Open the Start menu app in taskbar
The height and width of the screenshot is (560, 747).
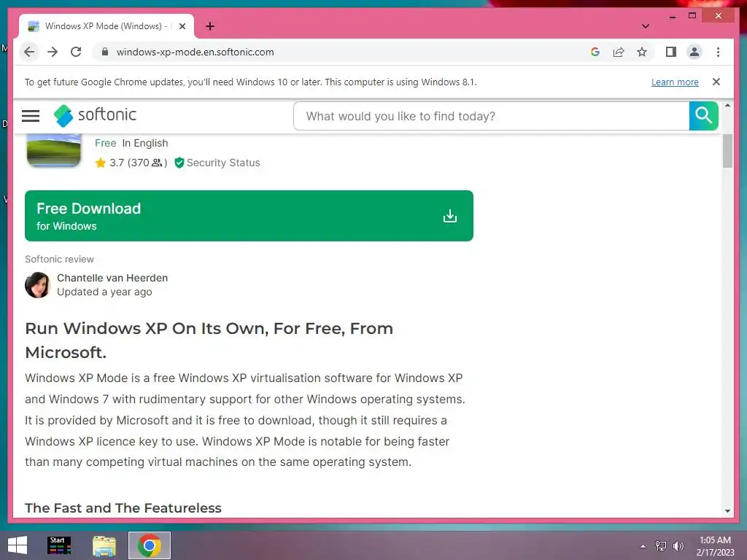click(60, 545)
